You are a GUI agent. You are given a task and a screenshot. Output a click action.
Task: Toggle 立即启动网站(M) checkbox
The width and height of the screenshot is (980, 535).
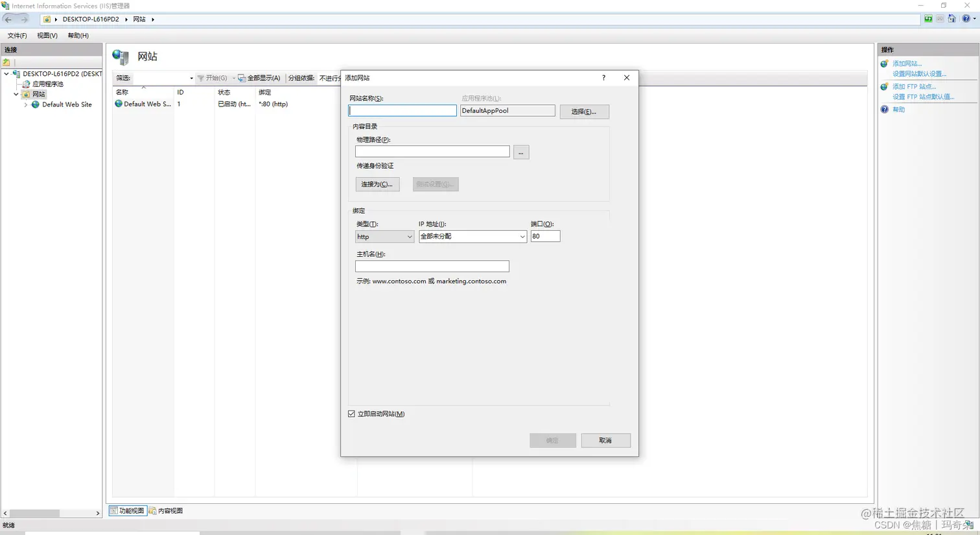pyautogui.click(x=352, y=414)
